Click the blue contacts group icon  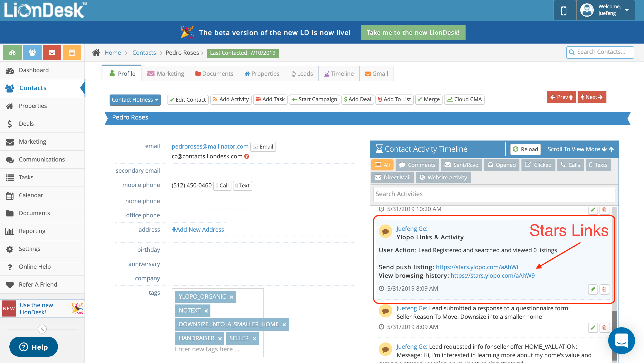tap(32, 52)
